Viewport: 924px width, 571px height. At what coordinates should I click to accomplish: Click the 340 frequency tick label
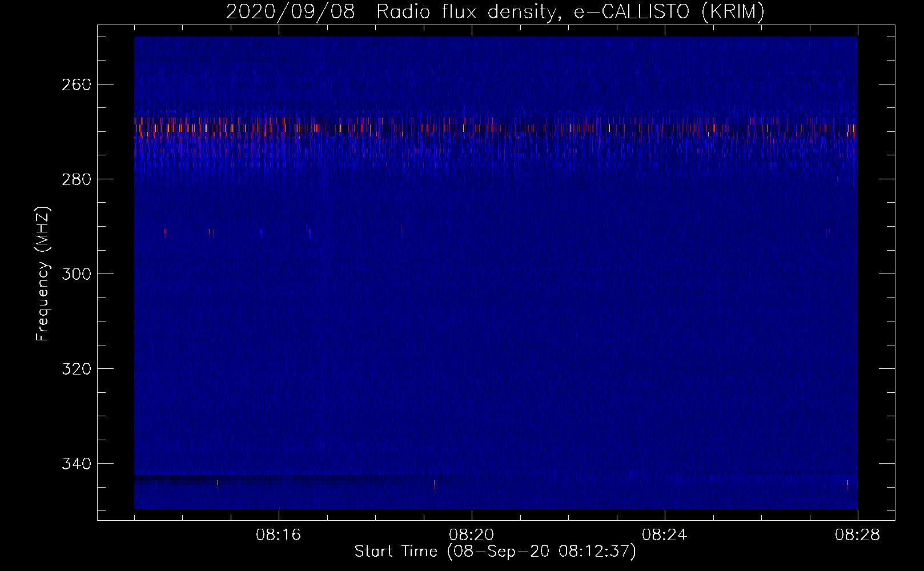75,464
